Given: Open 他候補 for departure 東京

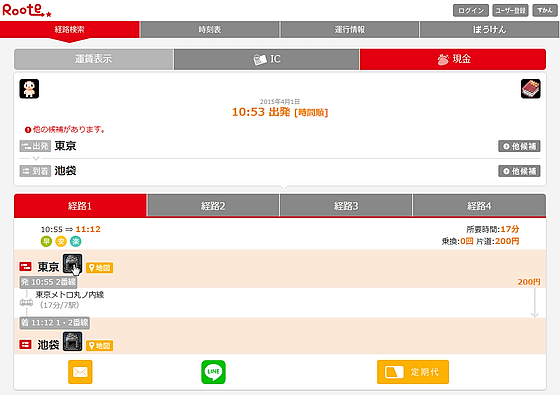Looking at the screenshot, I should pos(519,146).
